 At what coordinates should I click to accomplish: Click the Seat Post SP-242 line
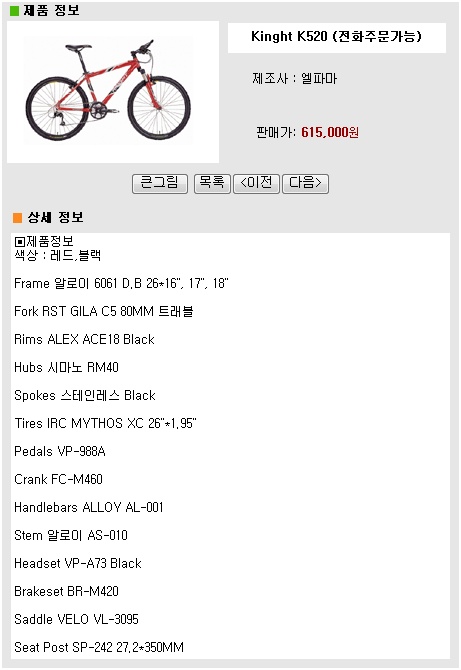99,647
